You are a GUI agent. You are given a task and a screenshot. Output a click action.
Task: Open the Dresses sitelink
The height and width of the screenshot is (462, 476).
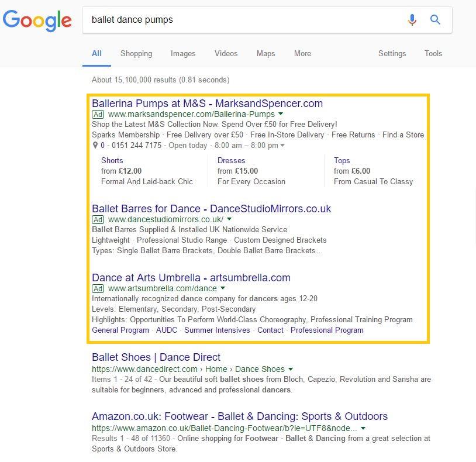pyautogui.click(x=232, y=160)
